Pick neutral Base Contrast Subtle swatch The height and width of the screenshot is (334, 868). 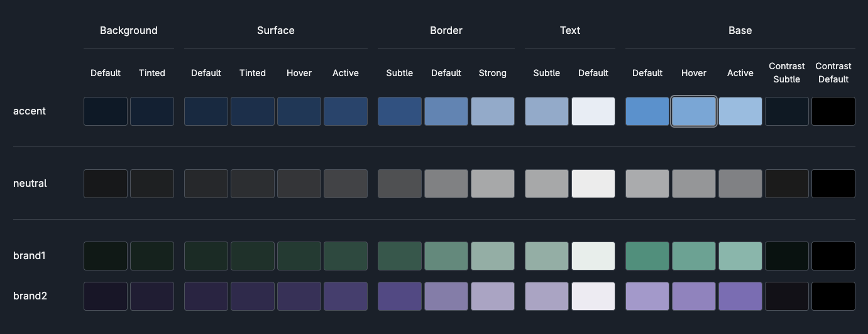click(x=787, y=184)
